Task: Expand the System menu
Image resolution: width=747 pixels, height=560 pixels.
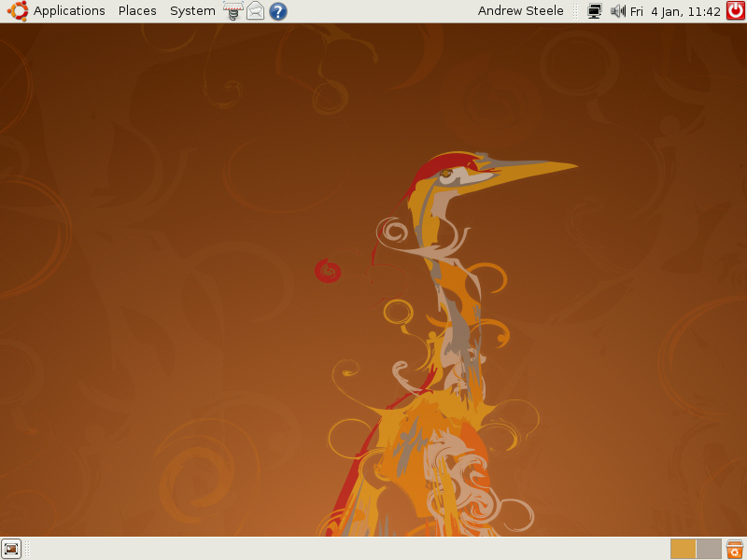Action: point(192,11)
